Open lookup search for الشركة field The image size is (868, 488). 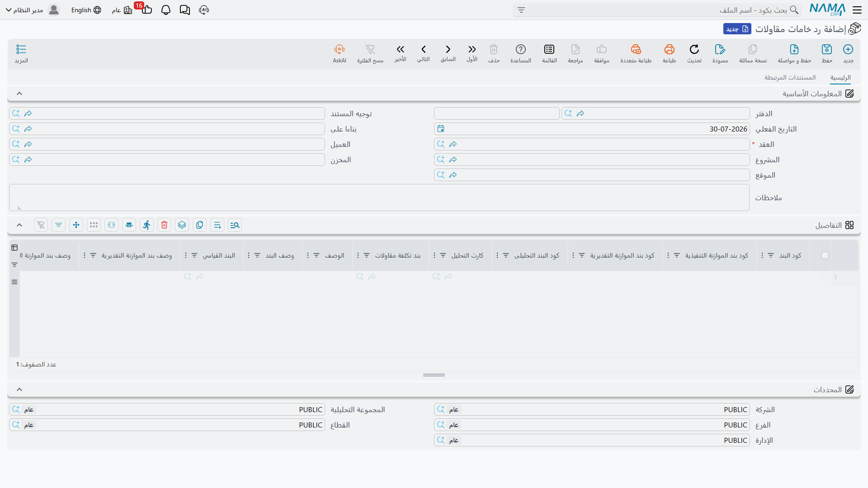[441, 409]
